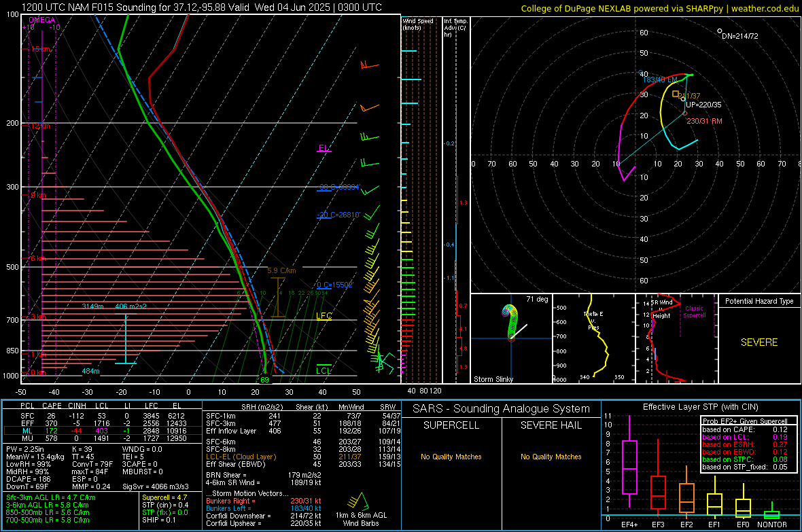Click the '5.9 C/km' lapse rate annotation

(281, 270)
